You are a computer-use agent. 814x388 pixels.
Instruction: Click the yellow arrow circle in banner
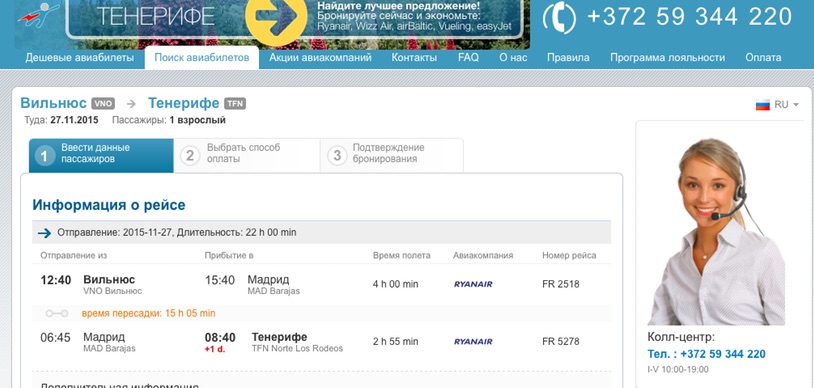coord(276,17)
